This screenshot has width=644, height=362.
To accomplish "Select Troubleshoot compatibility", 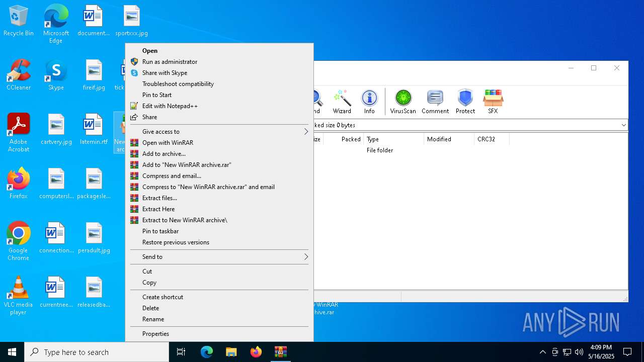I will point(219,84).
